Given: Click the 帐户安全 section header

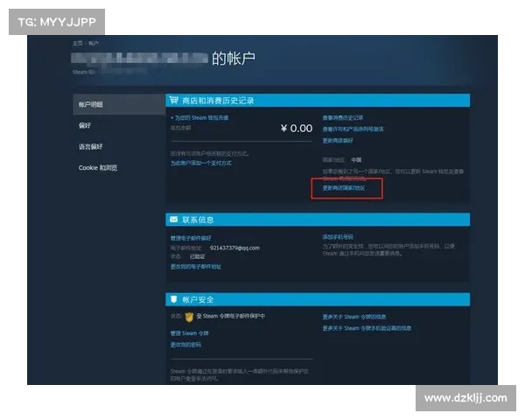Looking at the screenshot, I should [x=318, y=299].
